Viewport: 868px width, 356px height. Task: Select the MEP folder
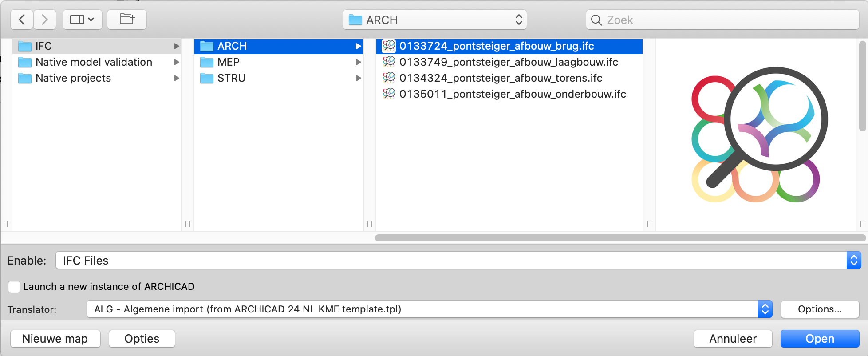click(279, 62)
